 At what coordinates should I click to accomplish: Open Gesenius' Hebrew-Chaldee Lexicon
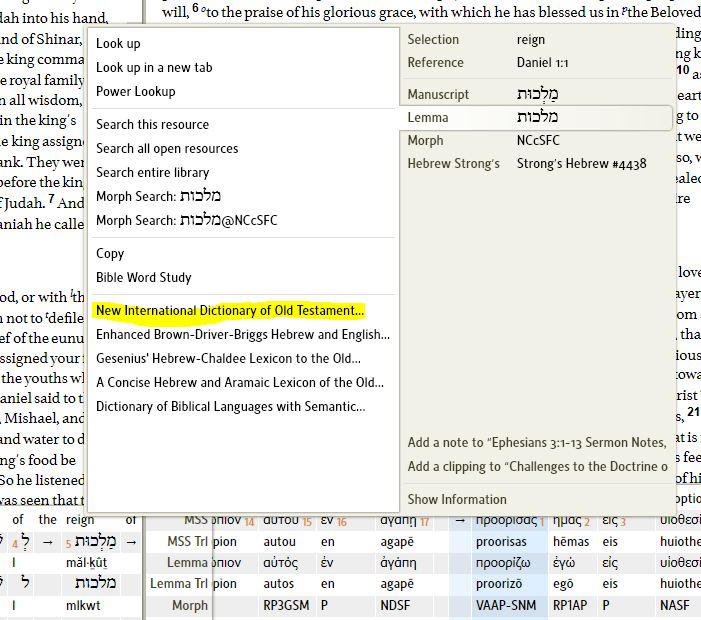pos(228,359)
